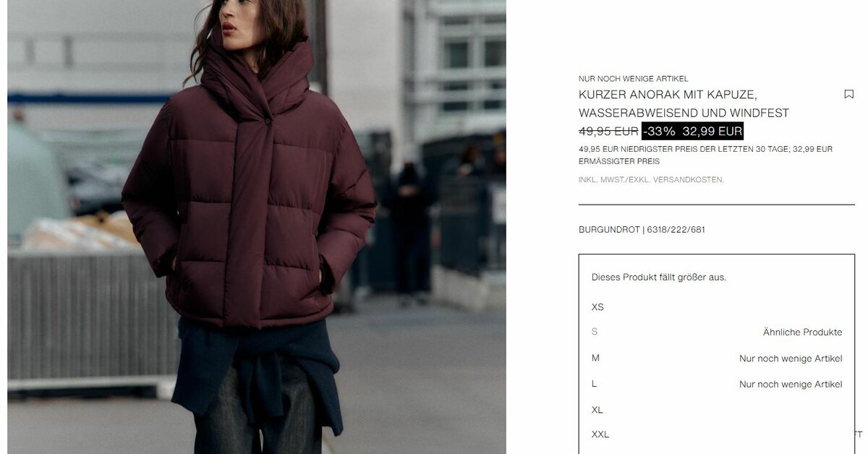The image size is (868, 454).
Task: Click the crossed-out 49,95 EUR price
Action: (x=608, y=131)
